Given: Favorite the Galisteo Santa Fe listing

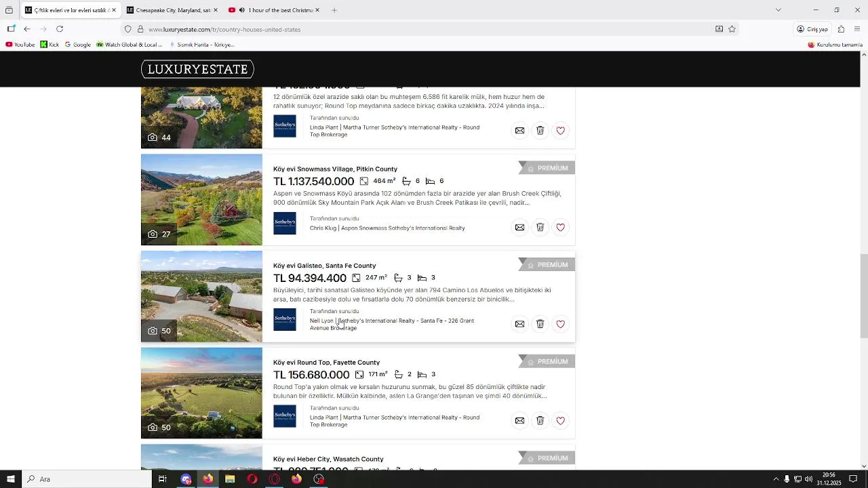Looking at the screenshot, I should (x=560, y=324).
